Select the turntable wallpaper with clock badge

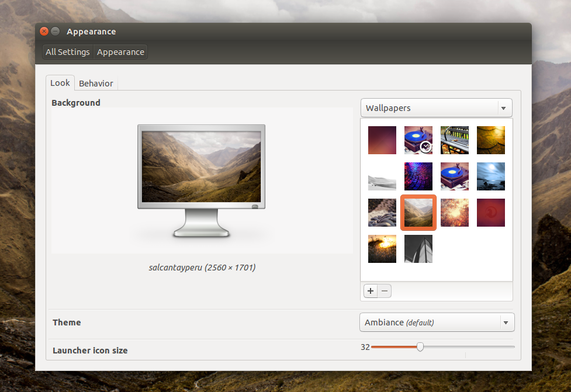point(418,140)
